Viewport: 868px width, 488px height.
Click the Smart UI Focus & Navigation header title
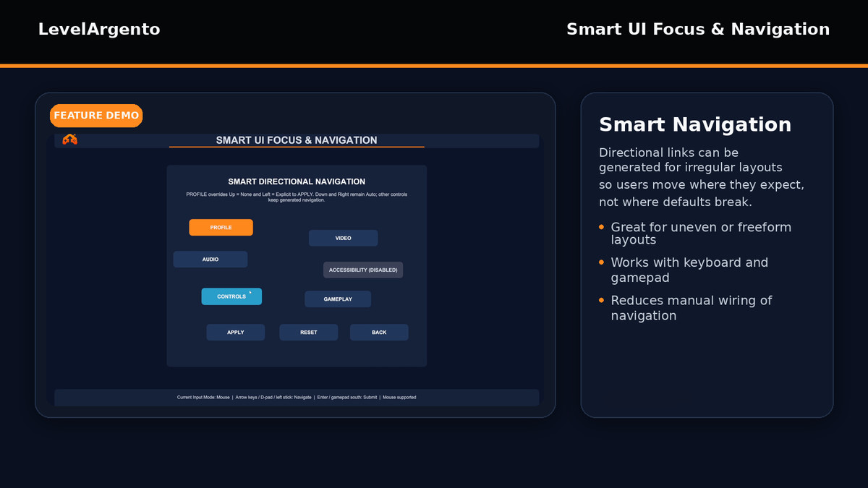pos(698,29)
